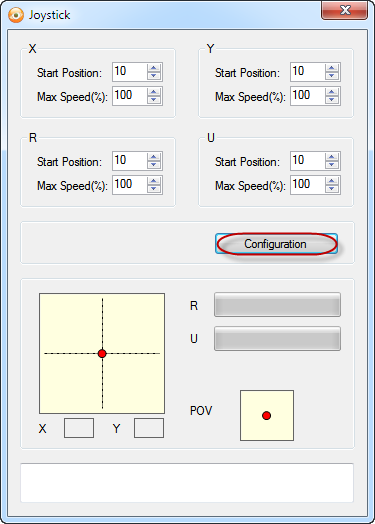Image resolution: width=375 pixels, height=524 pixels.
Task: Click the Joystick app icon in title bar
Action: [x=16, y=15]
